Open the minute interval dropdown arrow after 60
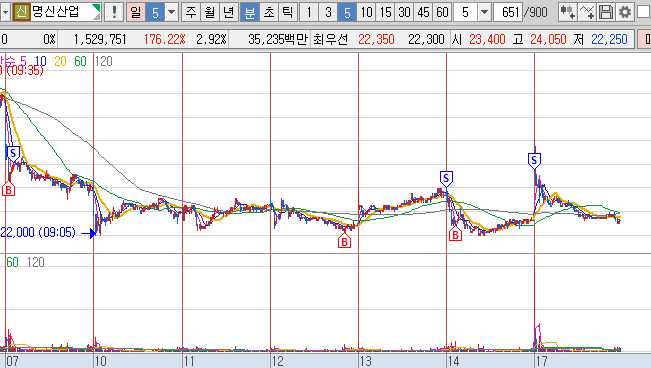This screenshot has width=651, height=368. (484, 12)
